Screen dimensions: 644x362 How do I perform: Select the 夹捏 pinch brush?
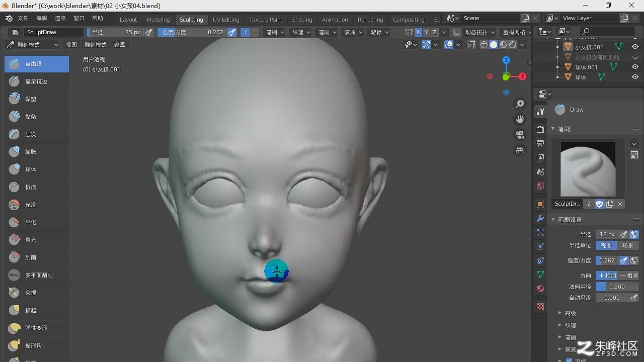click(x=37, y=293)
